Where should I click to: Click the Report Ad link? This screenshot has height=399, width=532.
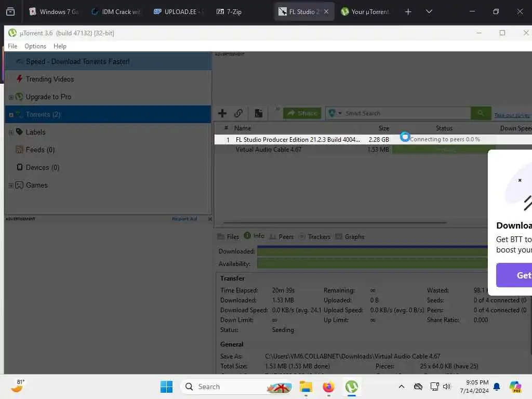184,219
